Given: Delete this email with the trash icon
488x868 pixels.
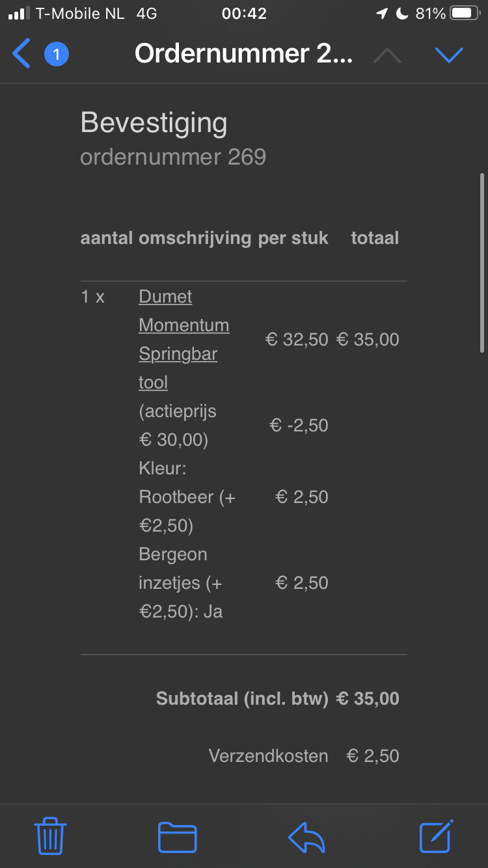Looking at the screenshot, I should (50, 836).
